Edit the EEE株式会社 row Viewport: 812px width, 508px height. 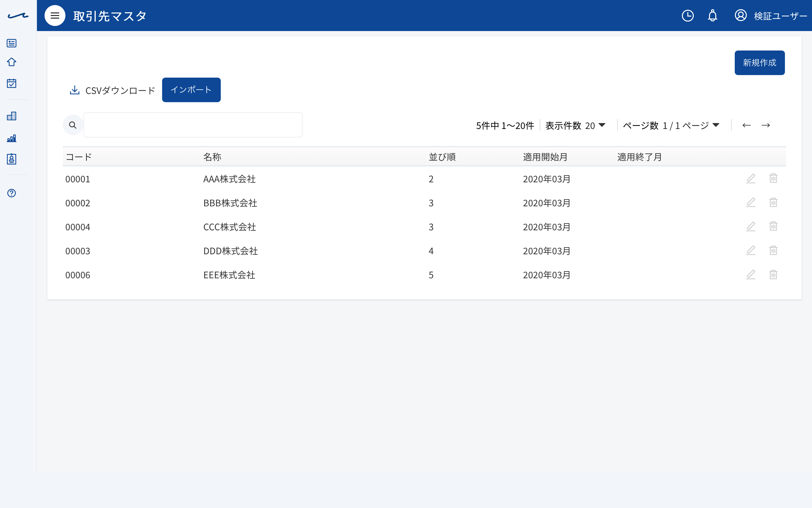(x=751, y=275)
